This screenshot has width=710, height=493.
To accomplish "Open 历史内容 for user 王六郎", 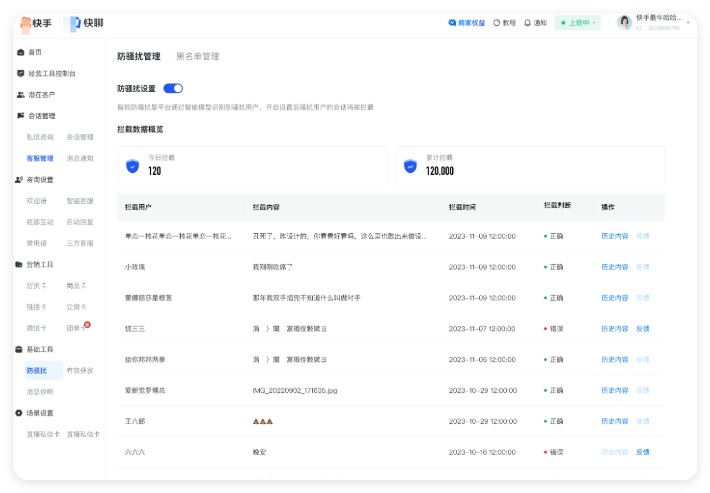I will tap(615, 421).
